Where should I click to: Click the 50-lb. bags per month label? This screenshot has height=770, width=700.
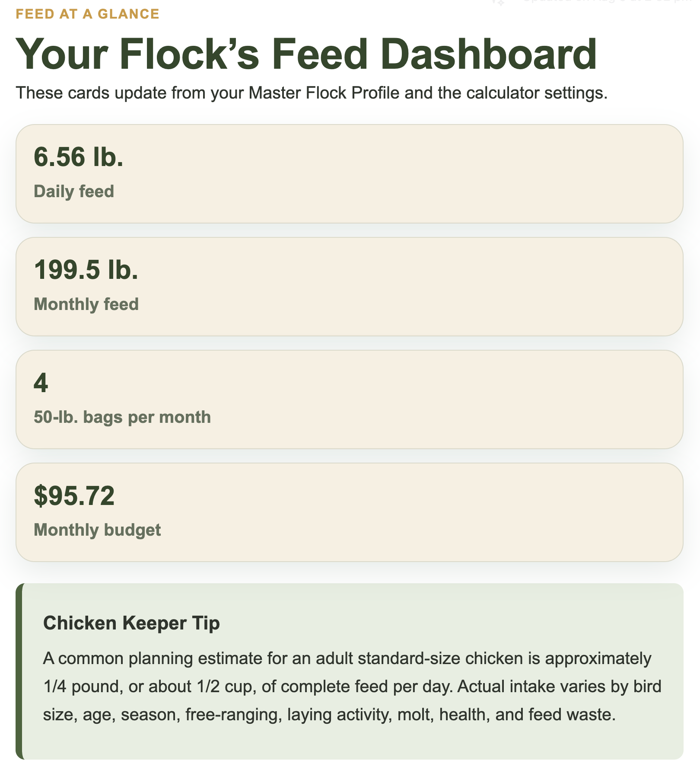[x=122, y=417]
